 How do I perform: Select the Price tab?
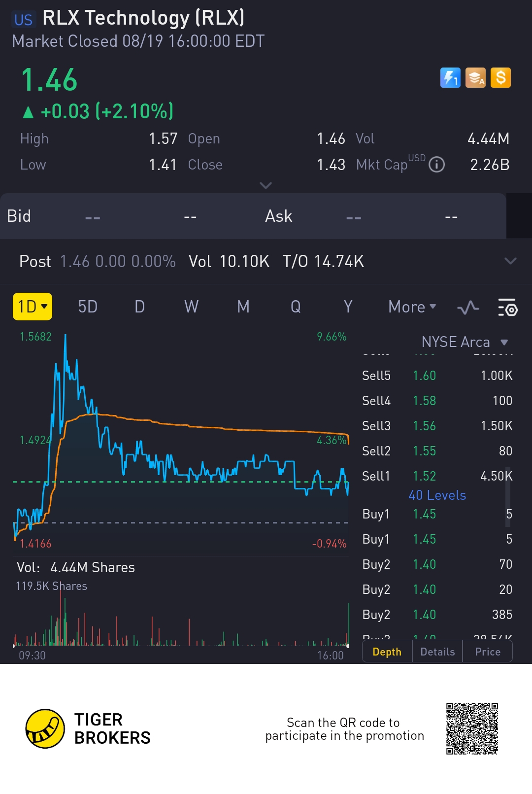[x=488, y=652]
